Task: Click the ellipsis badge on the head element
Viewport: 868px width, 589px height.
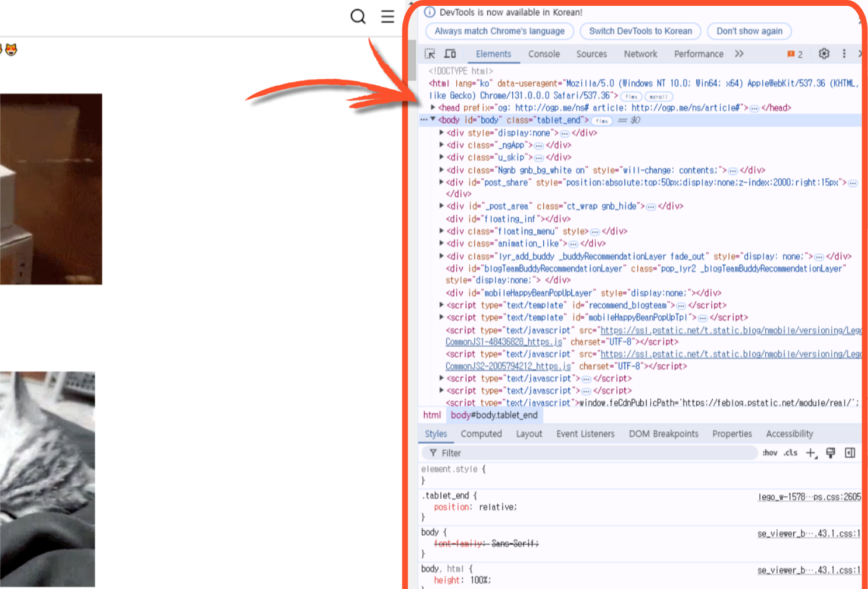Action: (x=754, y=109)
